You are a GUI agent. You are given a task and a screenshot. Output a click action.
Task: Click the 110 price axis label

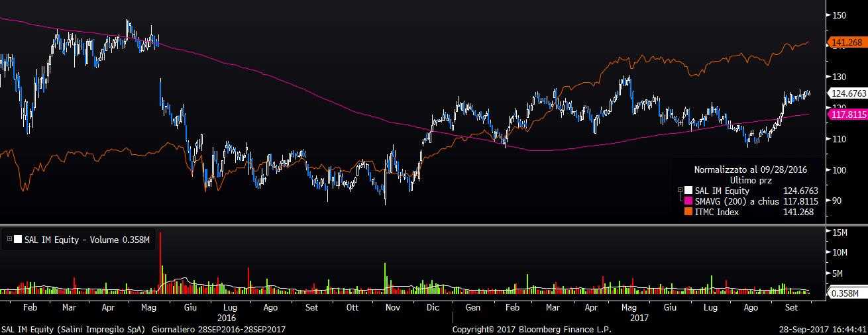(840, 139)
